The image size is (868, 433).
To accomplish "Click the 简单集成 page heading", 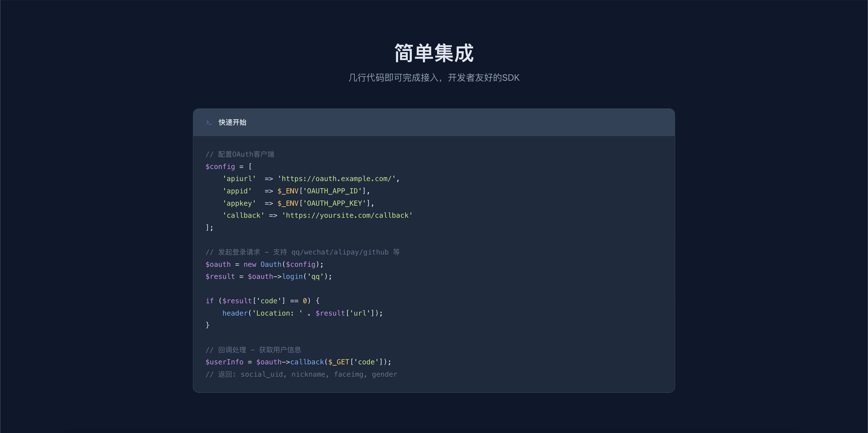I will (434, 53).
